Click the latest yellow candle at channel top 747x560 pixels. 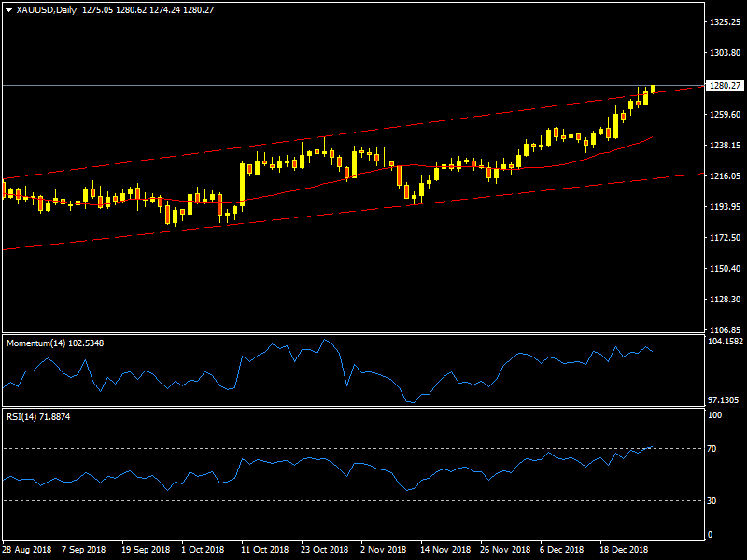point(653,89)
